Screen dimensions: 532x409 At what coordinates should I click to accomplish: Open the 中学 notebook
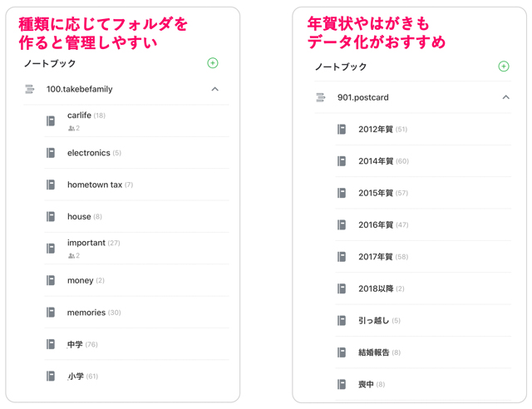[136, 344]
